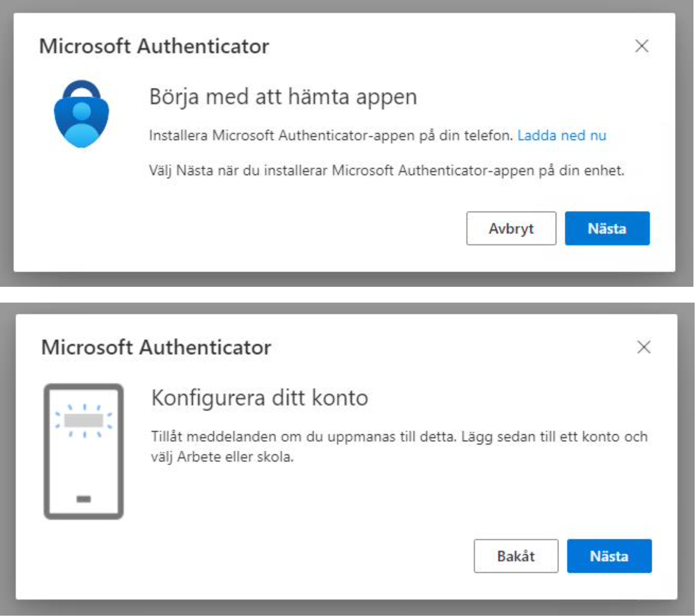Viewport: 695px width, 616px height.
Task: Go back with the Bakåt button
Action: tap(516, 556)
